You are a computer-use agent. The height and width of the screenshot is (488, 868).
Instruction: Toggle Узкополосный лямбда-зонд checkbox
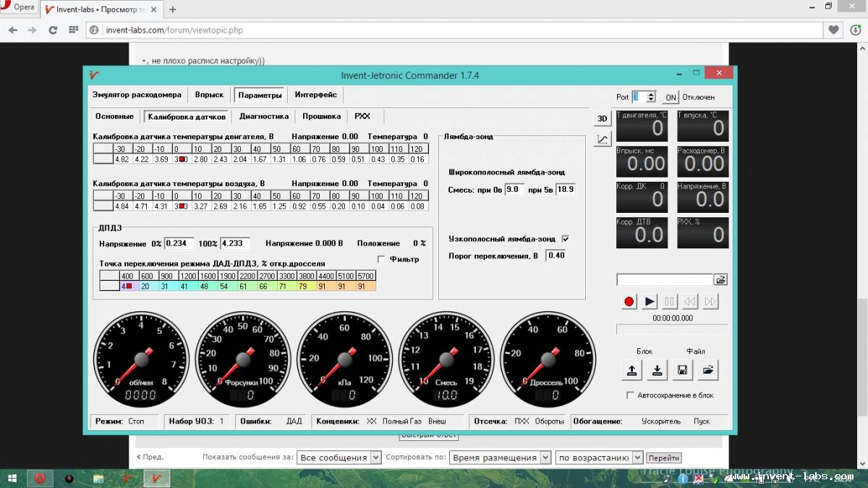(x=566, y=238)
